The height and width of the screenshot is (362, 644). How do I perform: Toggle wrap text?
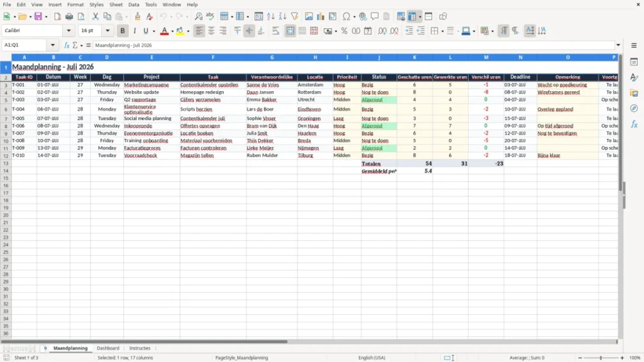pos(275,31)
